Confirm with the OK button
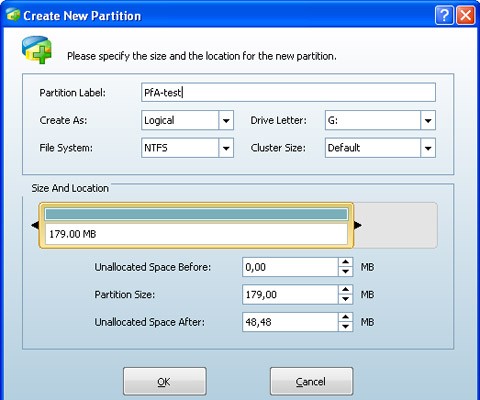The width and height of the screenshot is (480, 400). [165, 382]
